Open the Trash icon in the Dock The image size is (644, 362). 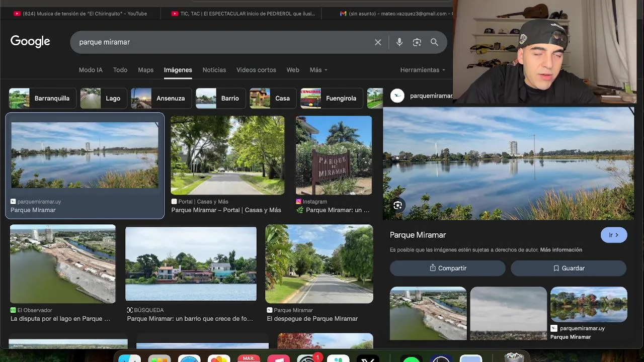pyautogui.click(x=514, y=357)
